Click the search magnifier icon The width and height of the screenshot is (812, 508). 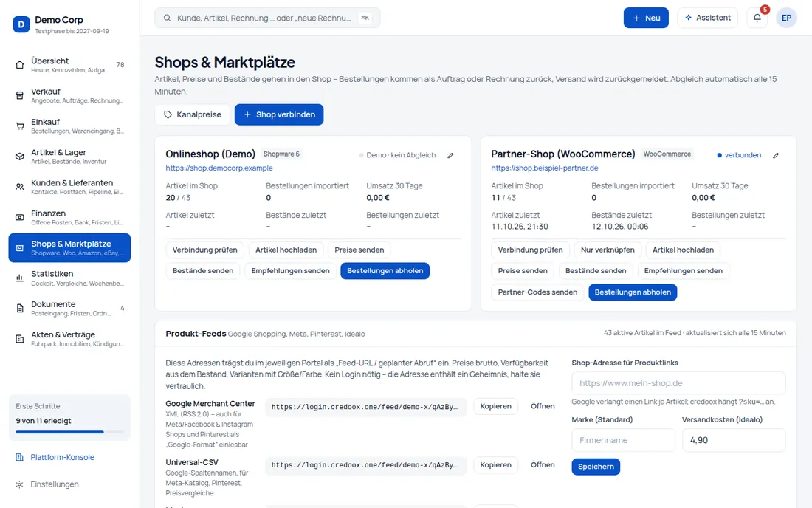coord(168,18)
